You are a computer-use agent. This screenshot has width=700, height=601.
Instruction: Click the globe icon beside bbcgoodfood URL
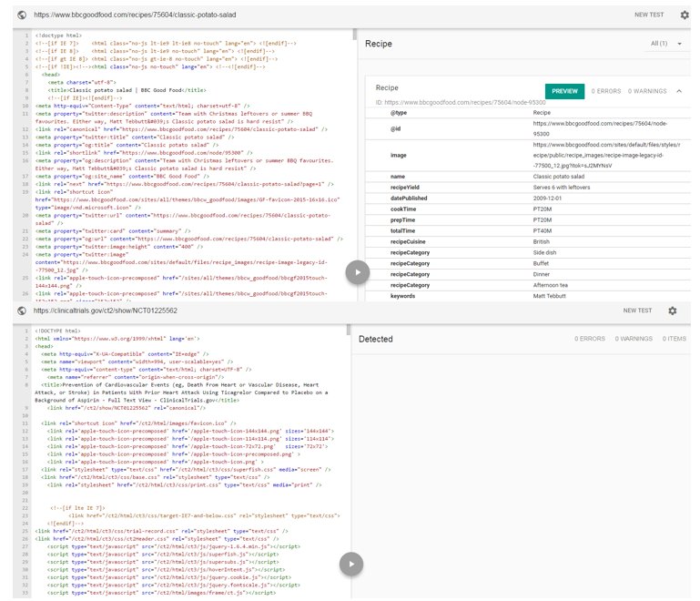coord(22,15)
